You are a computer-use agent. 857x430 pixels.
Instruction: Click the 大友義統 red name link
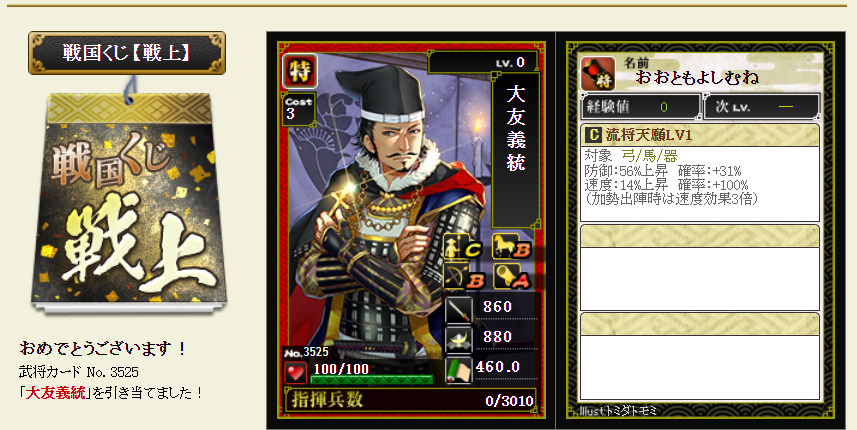(x=56, y=392)
